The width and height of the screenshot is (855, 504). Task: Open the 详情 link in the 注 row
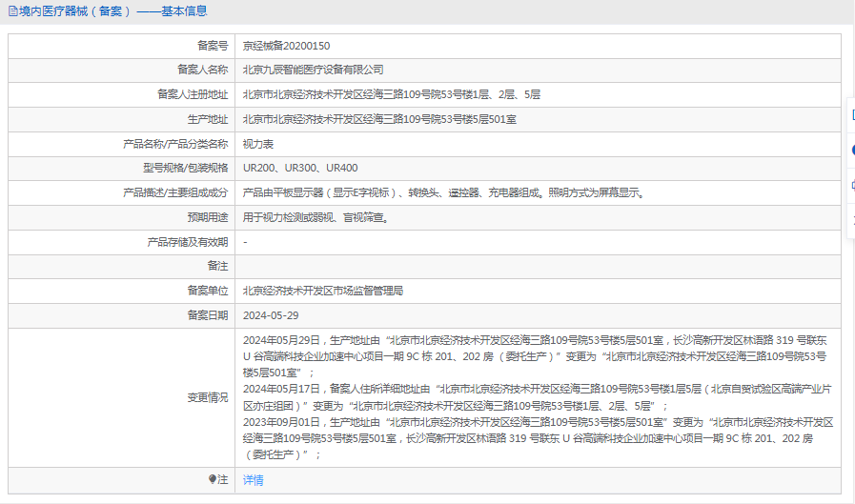[x=253, y=480]
